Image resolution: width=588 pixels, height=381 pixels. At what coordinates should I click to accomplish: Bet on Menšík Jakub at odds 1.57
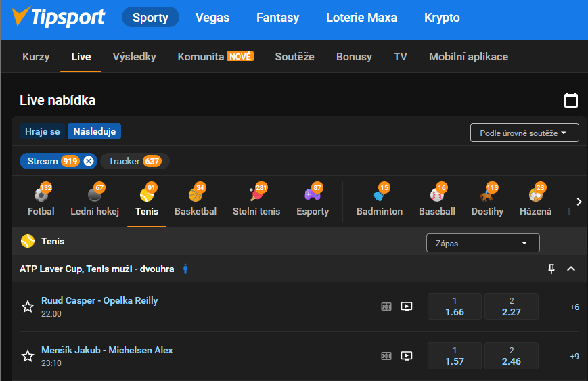point(455,356)
